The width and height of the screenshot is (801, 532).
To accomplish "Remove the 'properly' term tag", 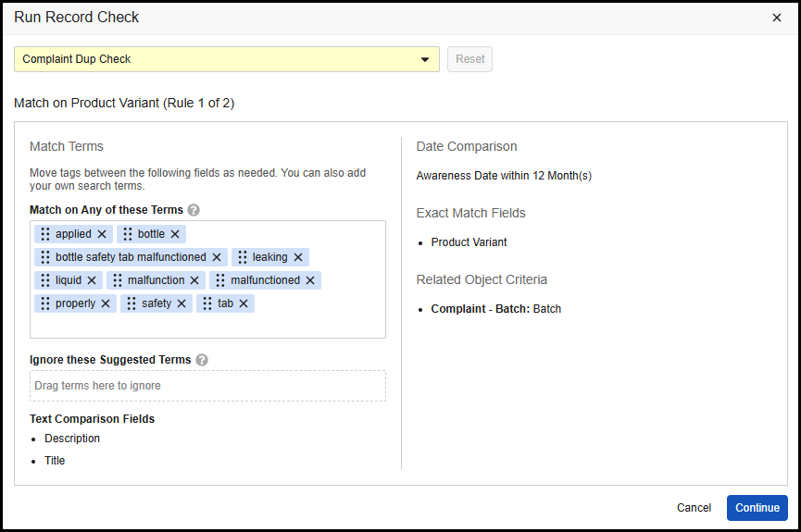I will pos(106,303).
